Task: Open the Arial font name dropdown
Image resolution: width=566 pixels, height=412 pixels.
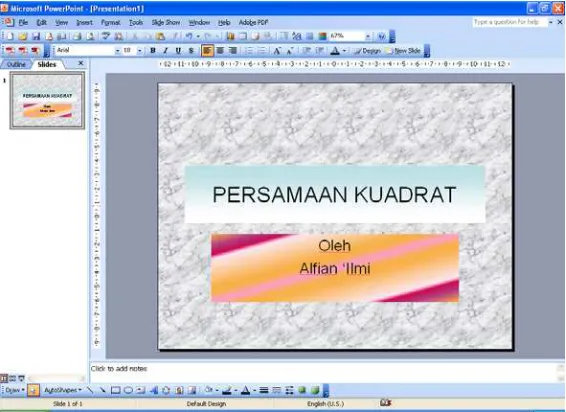Action: point(117,51)
